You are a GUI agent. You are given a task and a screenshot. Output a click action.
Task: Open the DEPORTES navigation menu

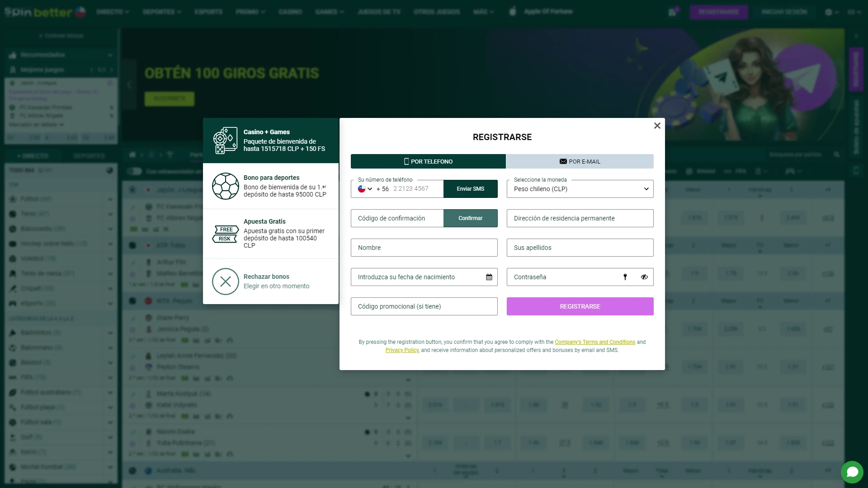[161, 11]
